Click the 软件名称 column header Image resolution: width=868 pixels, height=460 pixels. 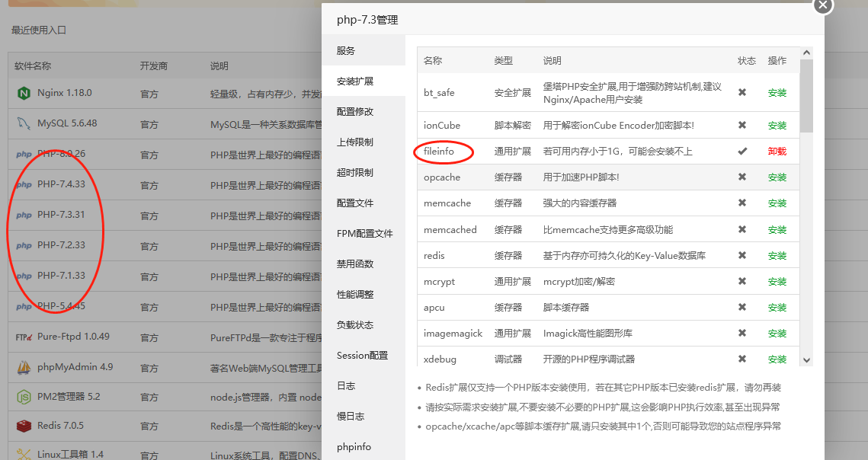33,65
